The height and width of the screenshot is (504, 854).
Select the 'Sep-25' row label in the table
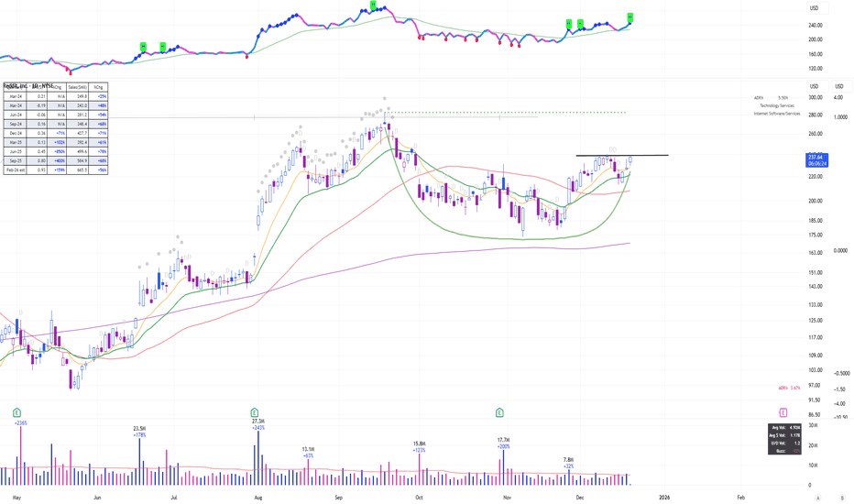16,160
